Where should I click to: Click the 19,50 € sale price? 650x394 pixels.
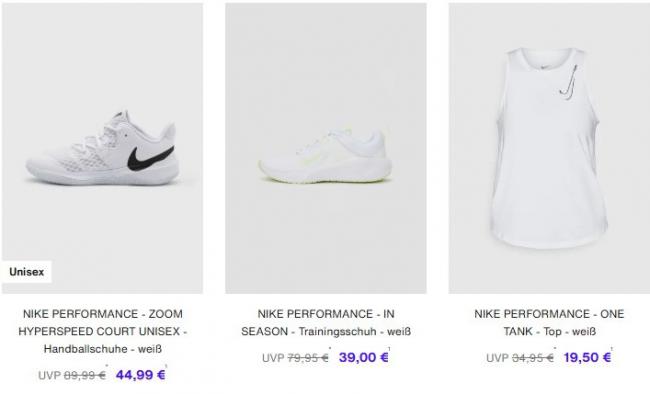[x=587, y=358]
